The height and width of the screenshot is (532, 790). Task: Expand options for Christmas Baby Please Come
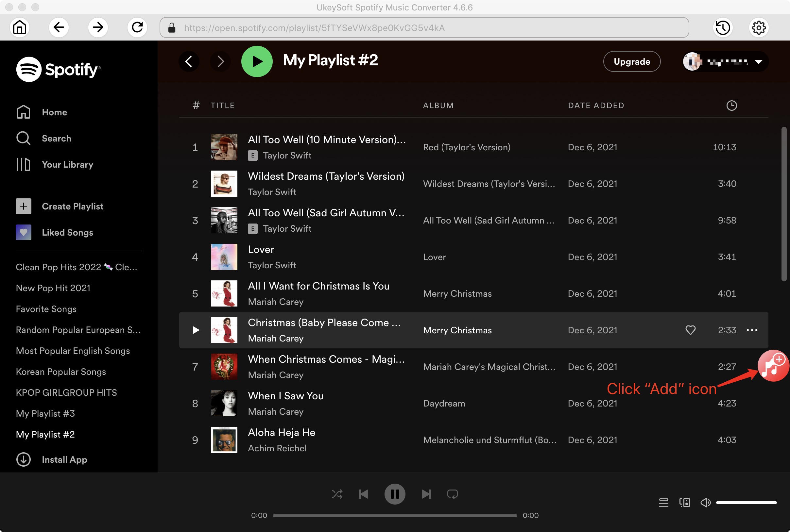[753, 329]
